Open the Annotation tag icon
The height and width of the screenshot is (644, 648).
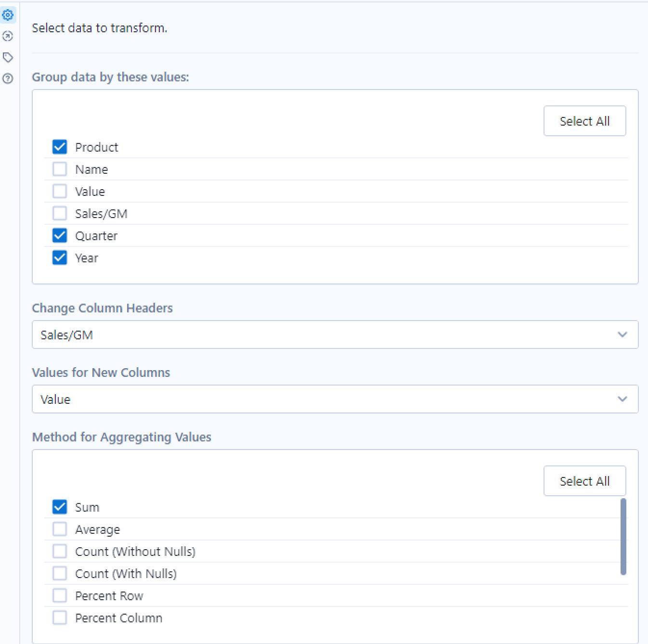[8, 58]
